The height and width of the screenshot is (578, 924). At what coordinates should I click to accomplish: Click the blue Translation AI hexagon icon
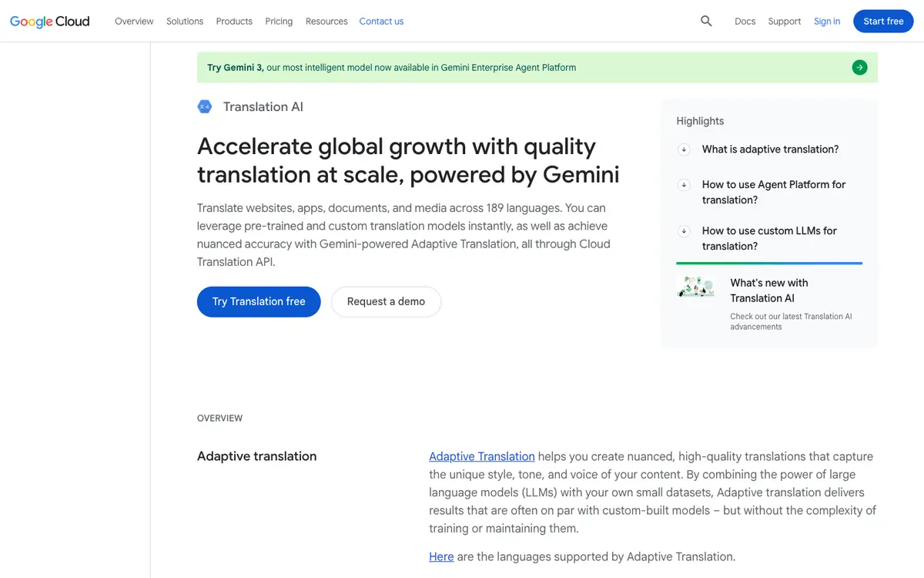click(204, 107)
